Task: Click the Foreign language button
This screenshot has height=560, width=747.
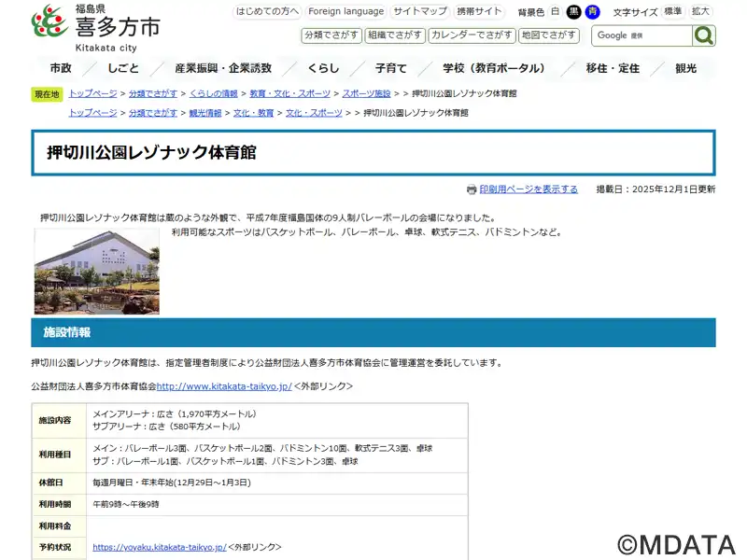Action: point(345,12)
